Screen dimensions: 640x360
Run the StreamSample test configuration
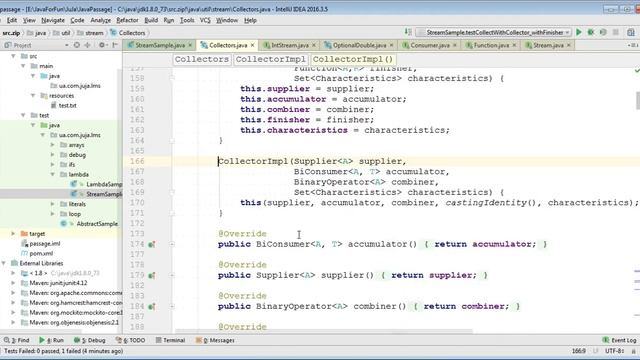(578, 32)
